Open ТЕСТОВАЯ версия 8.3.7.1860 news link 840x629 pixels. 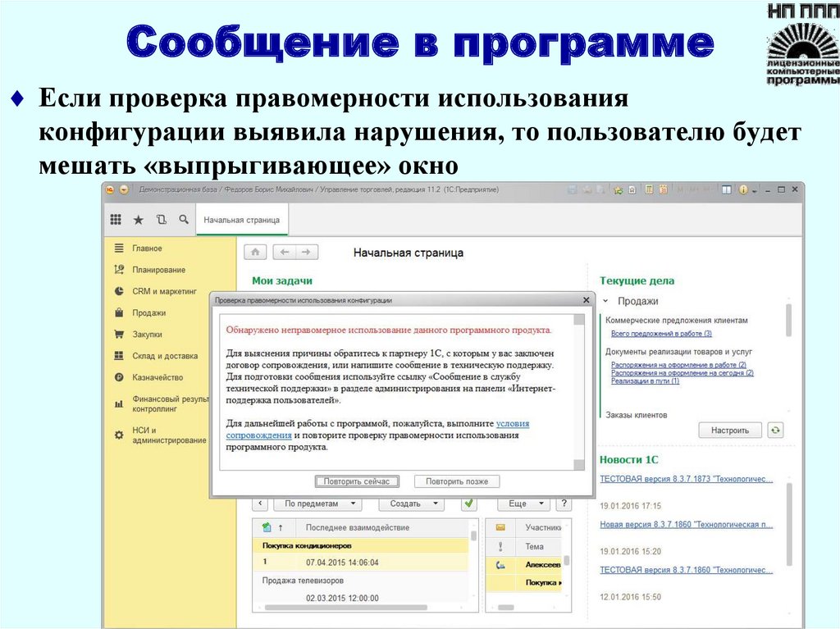[x=687, y=570]
